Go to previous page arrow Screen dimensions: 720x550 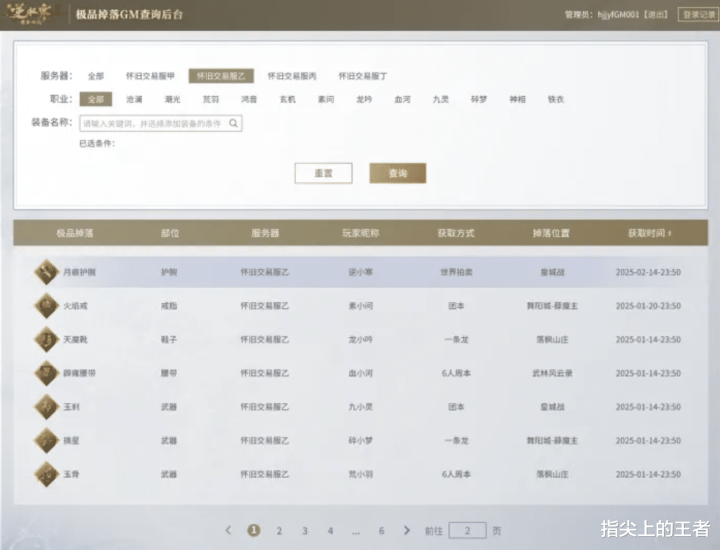point(228,530)
